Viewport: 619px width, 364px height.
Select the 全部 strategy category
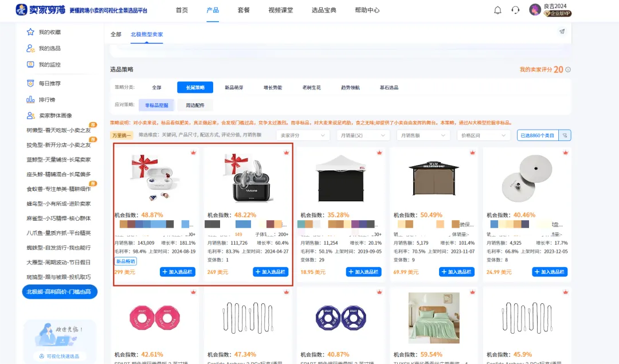tap(156, 88)
